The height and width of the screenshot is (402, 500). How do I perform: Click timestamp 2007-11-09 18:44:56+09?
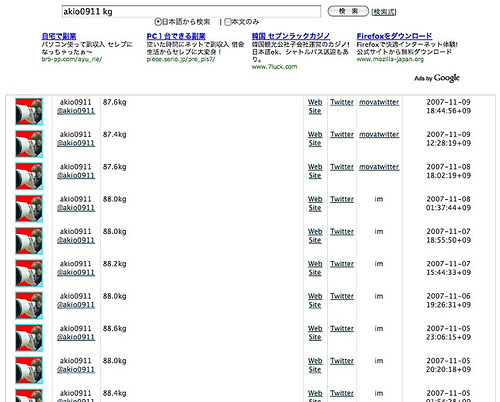click(449, 107)
